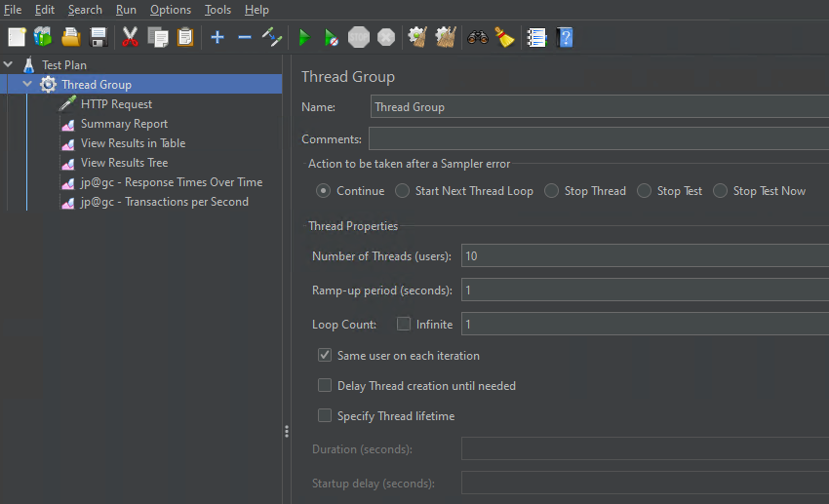Click the Thread Group gear icon

click(48, 85)
